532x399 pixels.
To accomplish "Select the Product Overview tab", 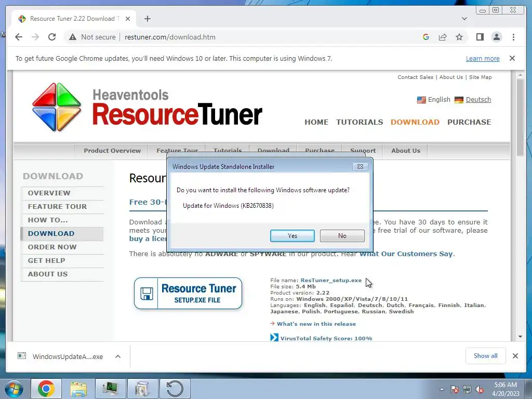I will tap(112, 151).
